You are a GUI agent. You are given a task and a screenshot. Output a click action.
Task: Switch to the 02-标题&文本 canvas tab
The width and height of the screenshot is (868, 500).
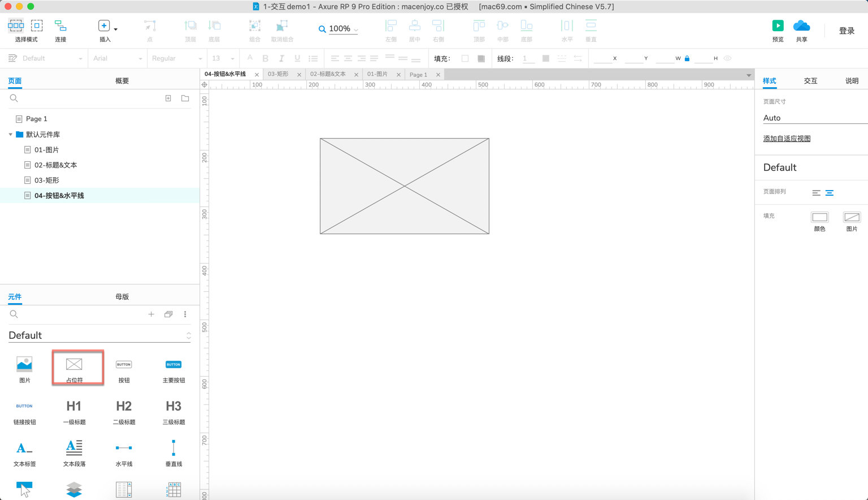[328, 74]
